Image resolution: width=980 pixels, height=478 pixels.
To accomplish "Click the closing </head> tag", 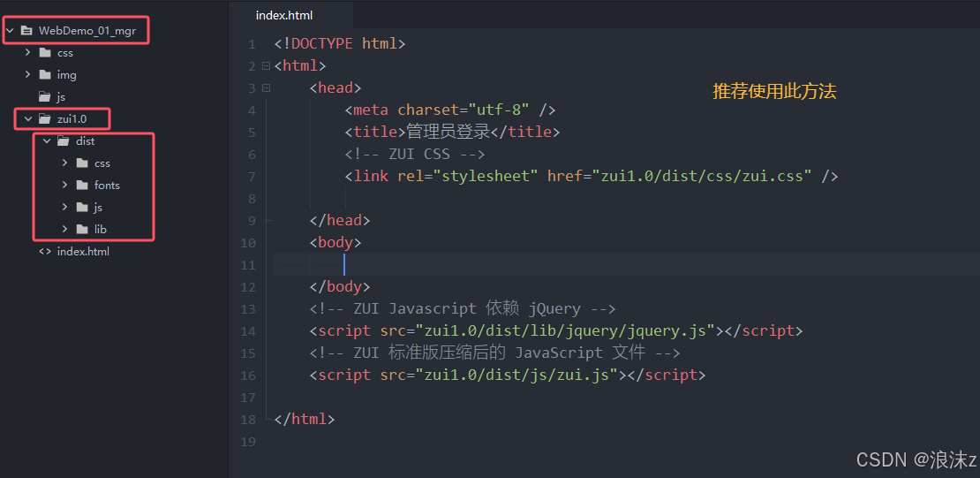I will tap(340, 220).
